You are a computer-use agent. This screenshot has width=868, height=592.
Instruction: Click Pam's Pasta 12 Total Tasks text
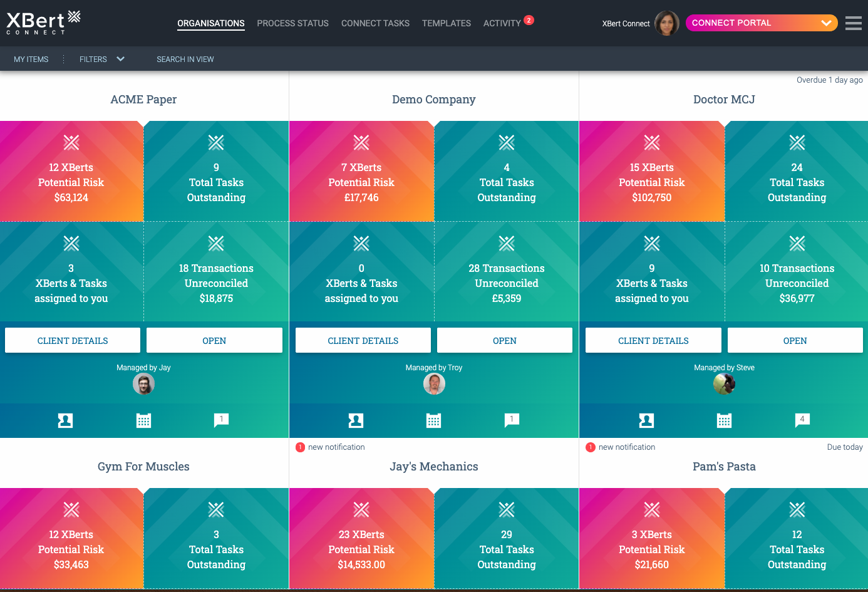(797, 549)
